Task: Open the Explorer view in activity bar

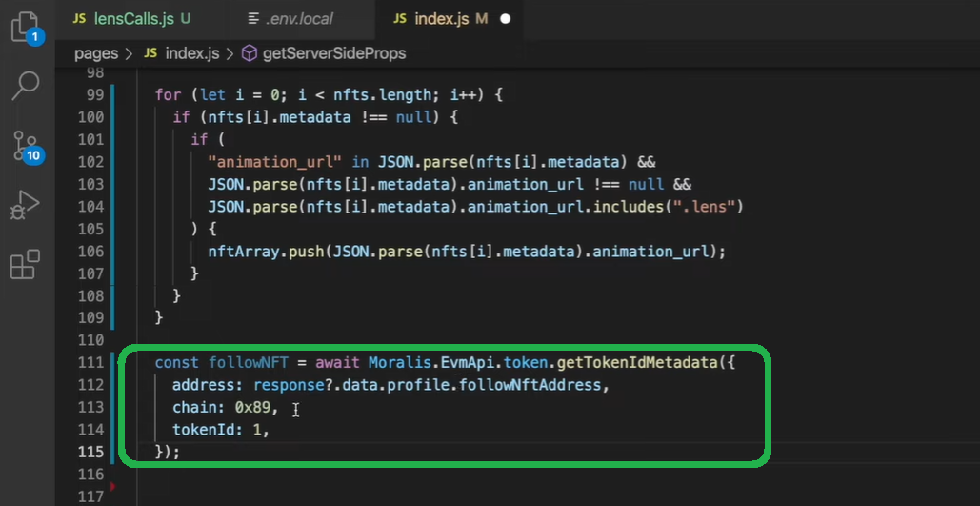Action: point(27,28)
